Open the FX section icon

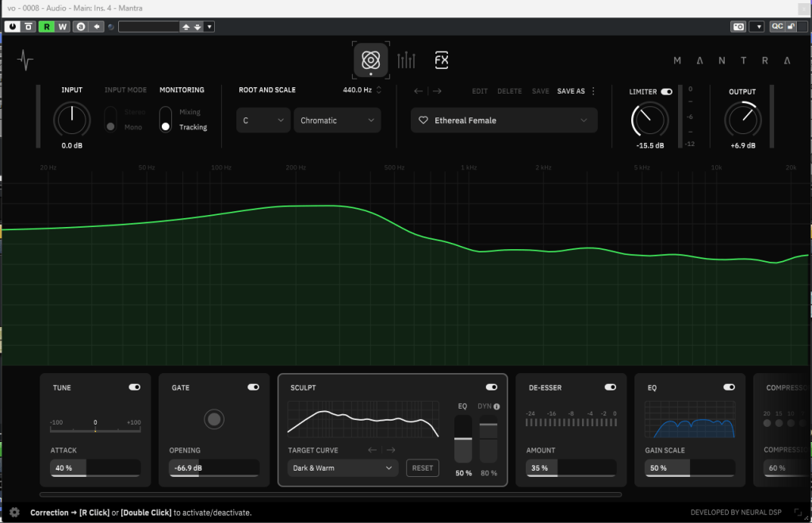[442, 60]
